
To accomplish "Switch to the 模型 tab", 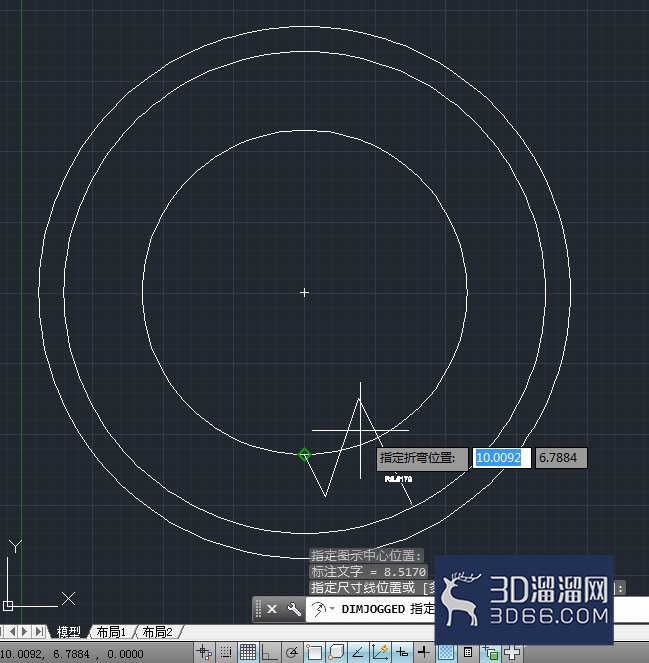I will (x=68, y=632).
